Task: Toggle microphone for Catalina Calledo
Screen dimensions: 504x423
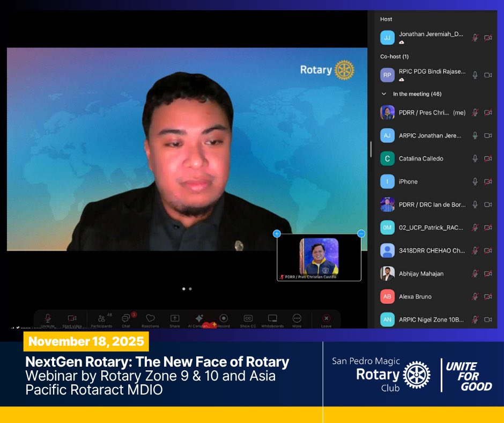Action: click(475, 158)
